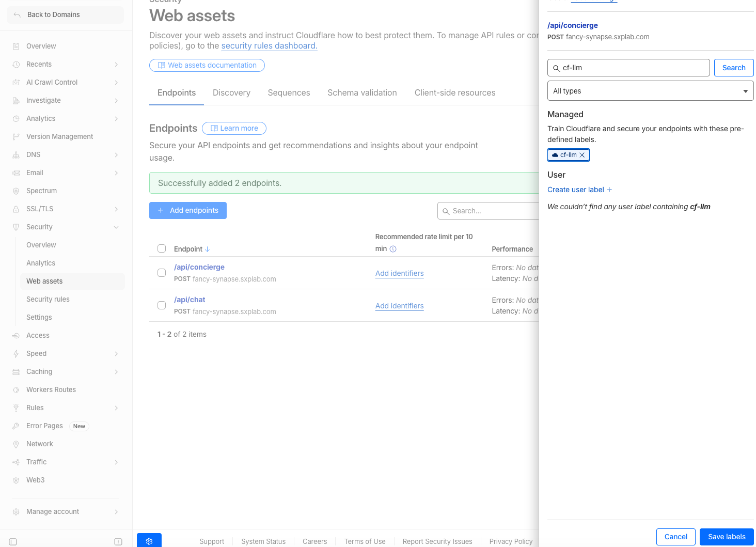
Task: Open Web assets documentation button
Action: tap(207, 65)
